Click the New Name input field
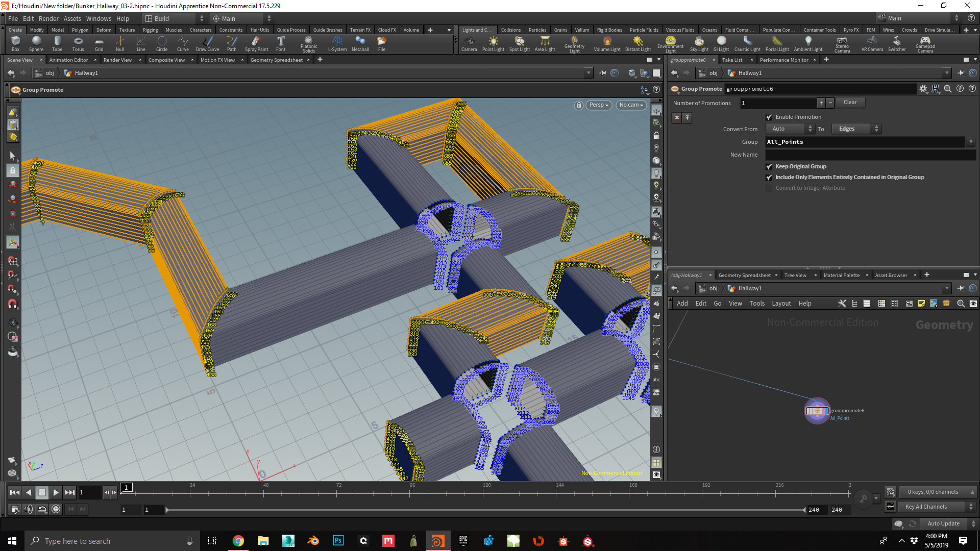Viewport: 980px width, 551px height. click(870, 155)
